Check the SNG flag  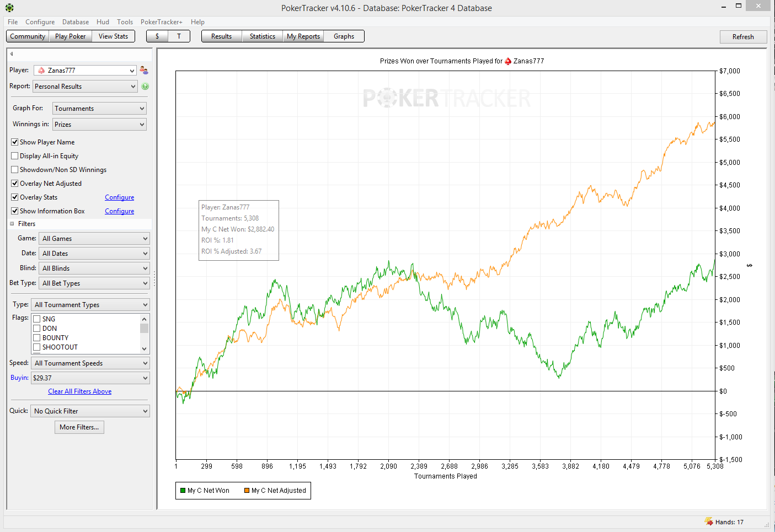click(37, 319)
